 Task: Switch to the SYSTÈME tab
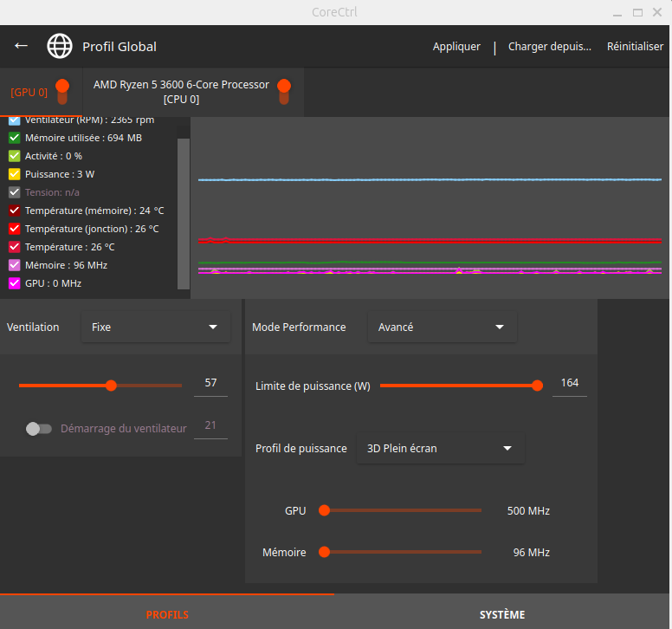(502, 614)
